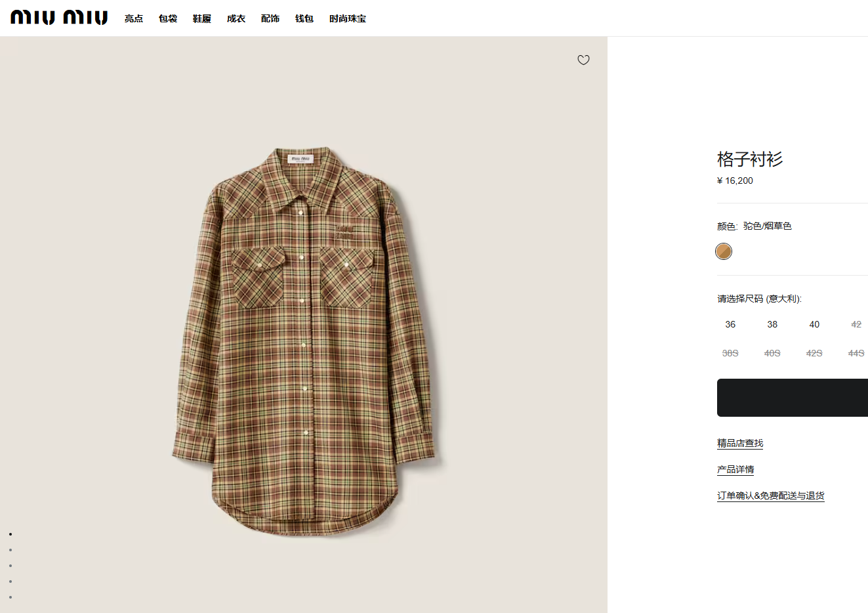Image resolution: width=868 pixels, height=613 pixels.
Task: Open the 鞋履 menu
Action: [202, 19]
